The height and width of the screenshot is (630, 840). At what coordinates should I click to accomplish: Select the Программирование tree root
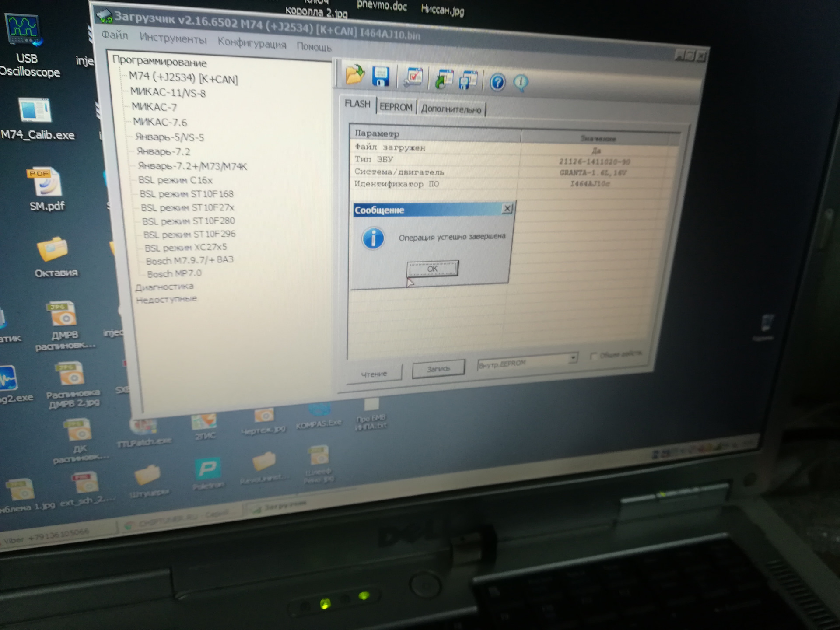(159, 61)
